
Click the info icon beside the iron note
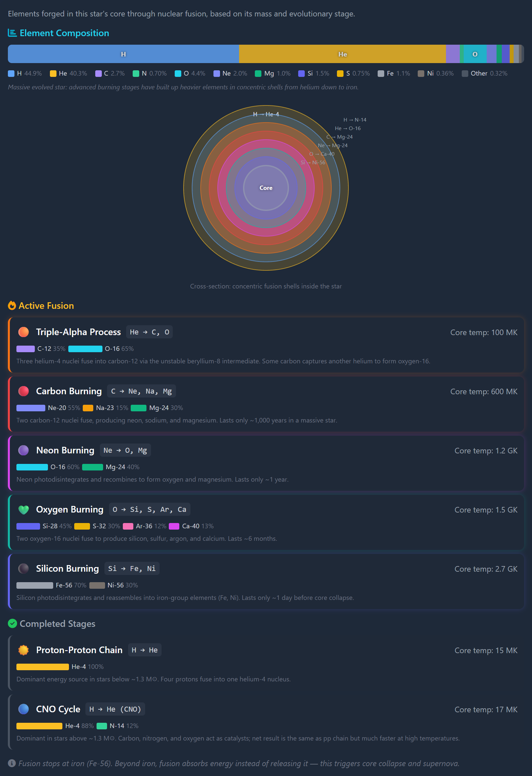tap(12, 763)
